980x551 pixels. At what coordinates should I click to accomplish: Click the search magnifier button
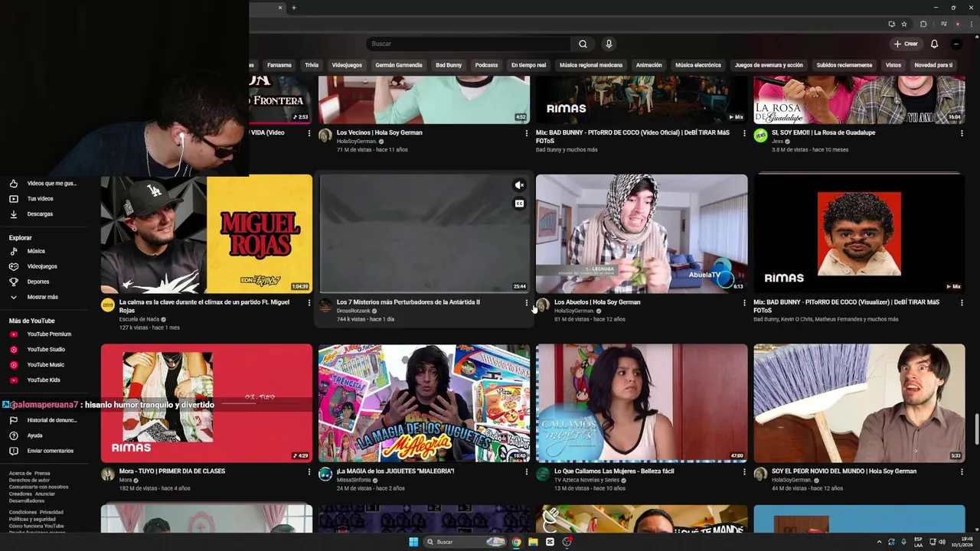[x=583, y=44]
